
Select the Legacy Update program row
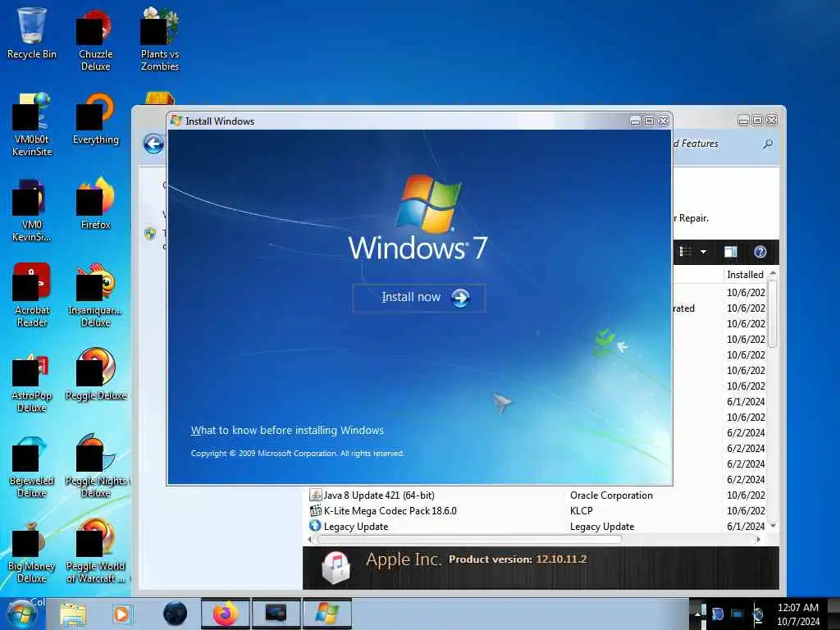point(538,526)
